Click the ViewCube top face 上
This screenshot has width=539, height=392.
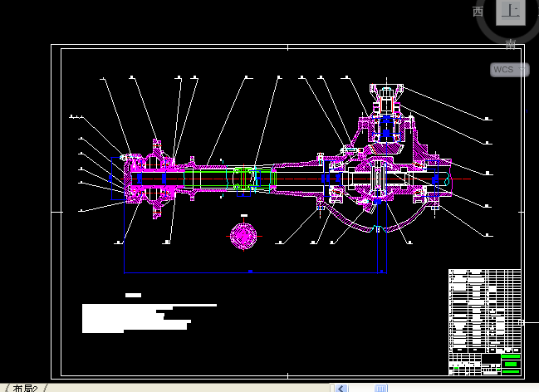tap(511, 12)
